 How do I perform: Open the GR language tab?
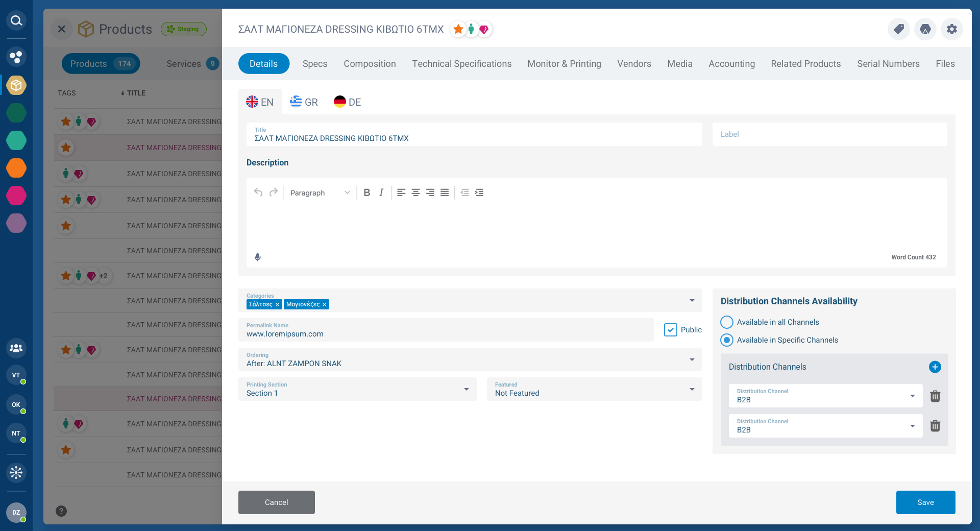point(304,102)
